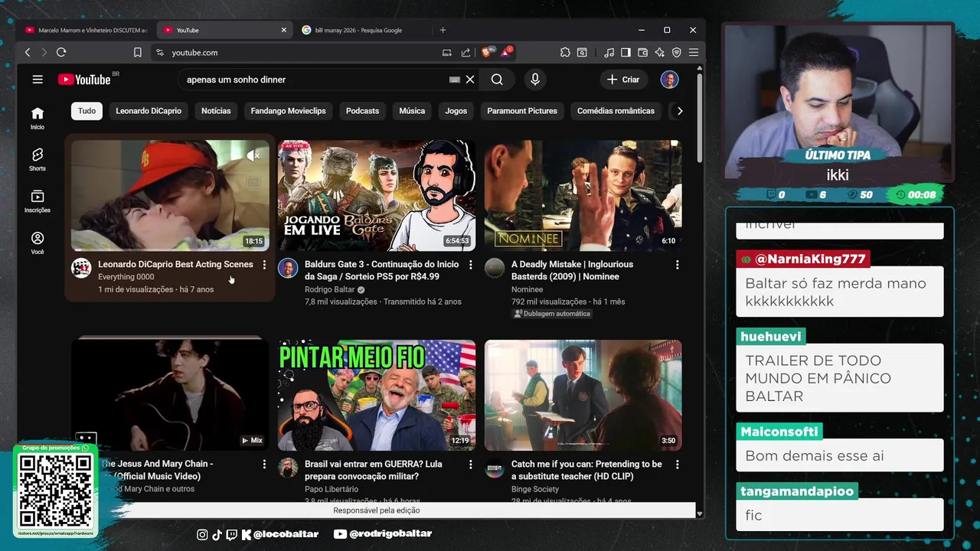Select the Tudo filter chip
The image size is (980, 551).
tap(87, 111)
